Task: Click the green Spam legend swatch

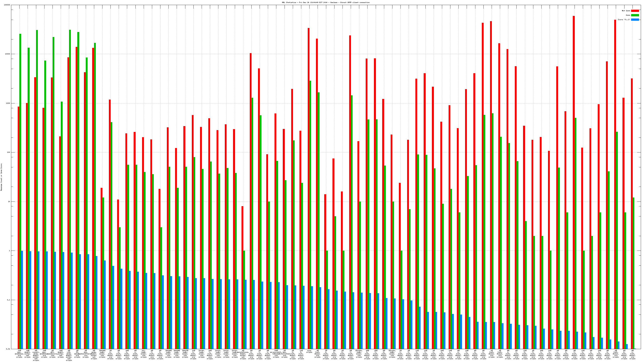Action: 635,15
